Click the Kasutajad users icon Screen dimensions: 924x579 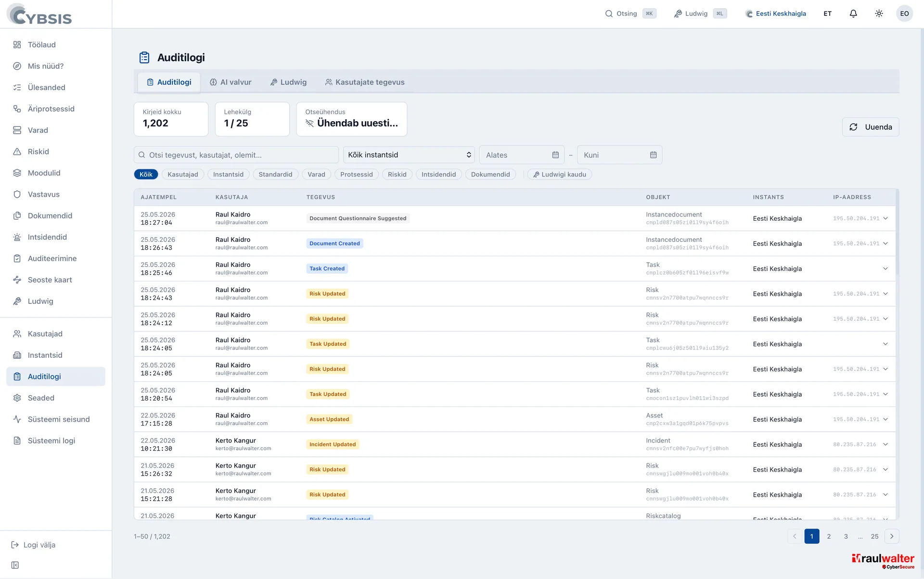17,334
